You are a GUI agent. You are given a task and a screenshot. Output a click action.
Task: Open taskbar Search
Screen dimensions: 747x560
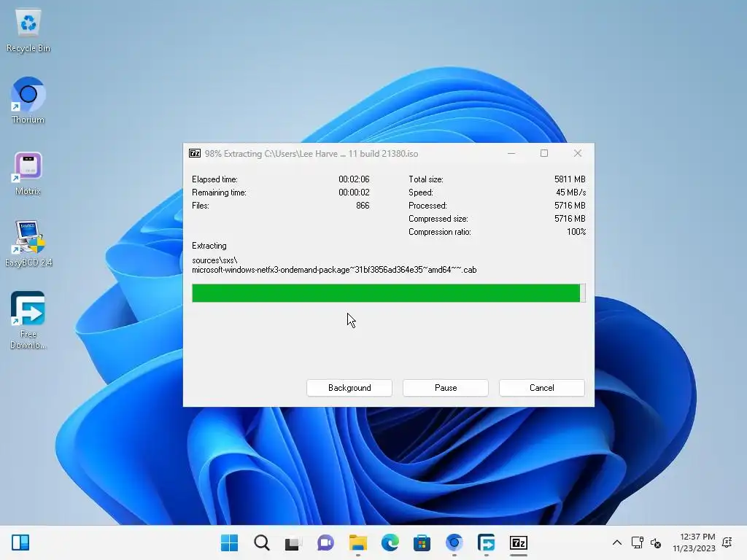click(x=262, y=542)
